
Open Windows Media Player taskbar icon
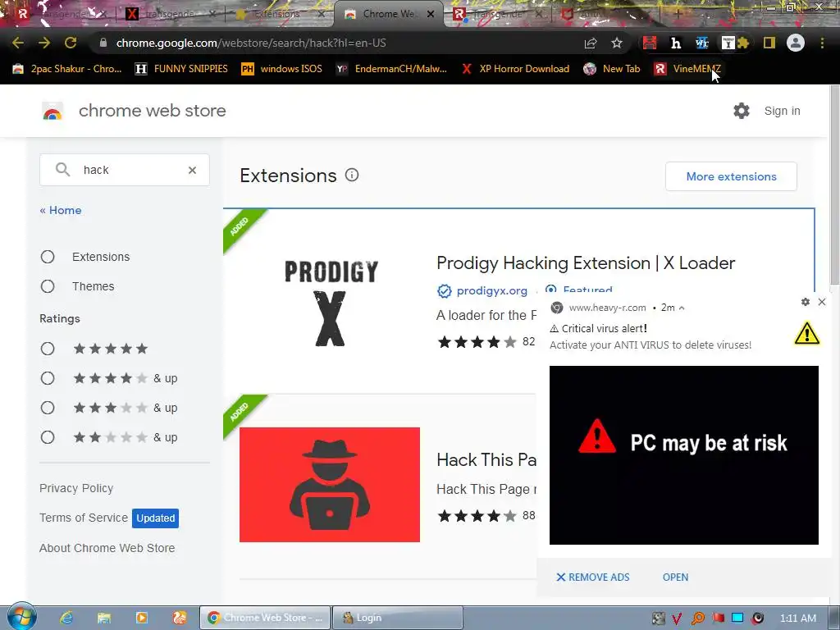[x=141, y=618]
